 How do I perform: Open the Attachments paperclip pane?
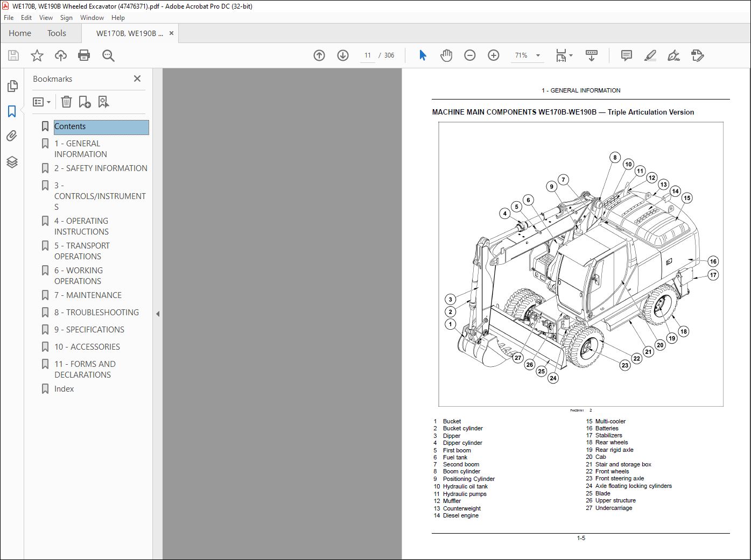coord(12,136)
